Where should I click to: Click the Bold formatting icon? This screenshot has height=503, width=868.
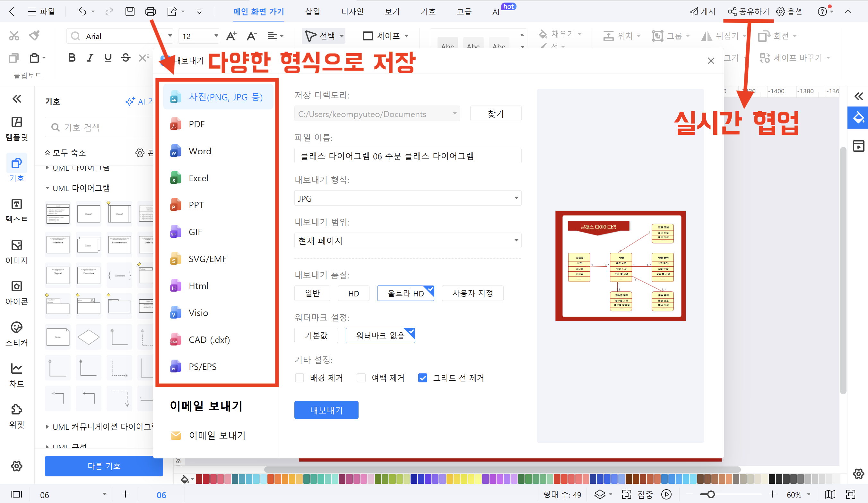(x=72, y=58)
